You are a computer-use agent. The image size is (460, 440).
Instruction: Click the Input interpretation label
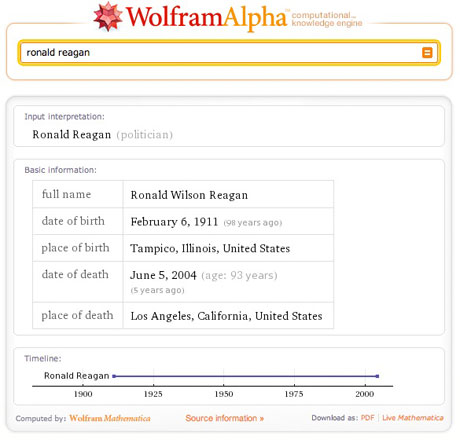(x=64, y=117)
